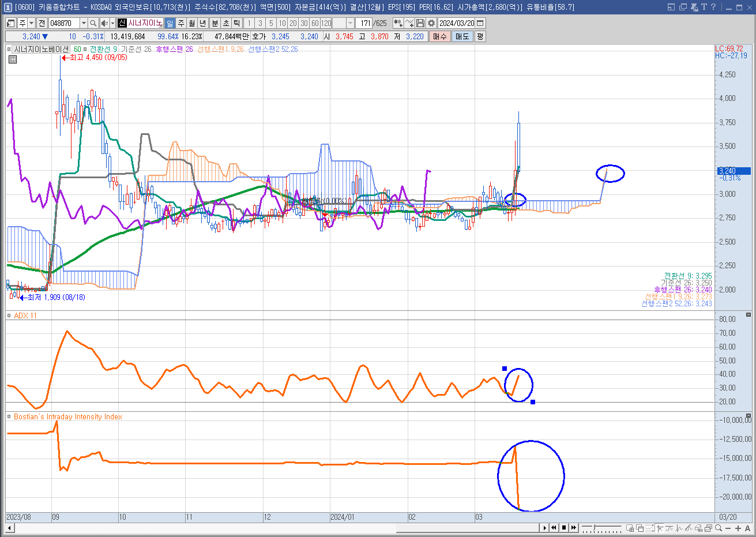Click the crosshair cursor tool icon

(660, 528)
